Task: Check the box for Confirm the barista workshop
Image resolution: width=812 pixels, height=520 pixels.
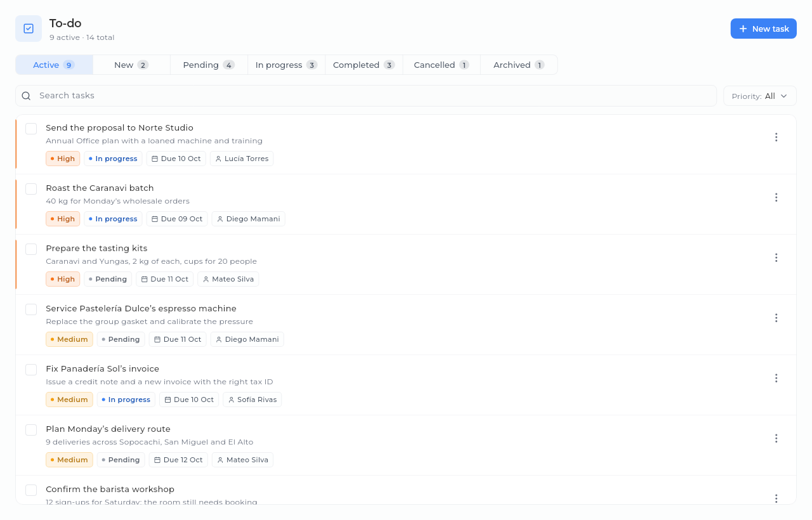Action: pos(31,490)
